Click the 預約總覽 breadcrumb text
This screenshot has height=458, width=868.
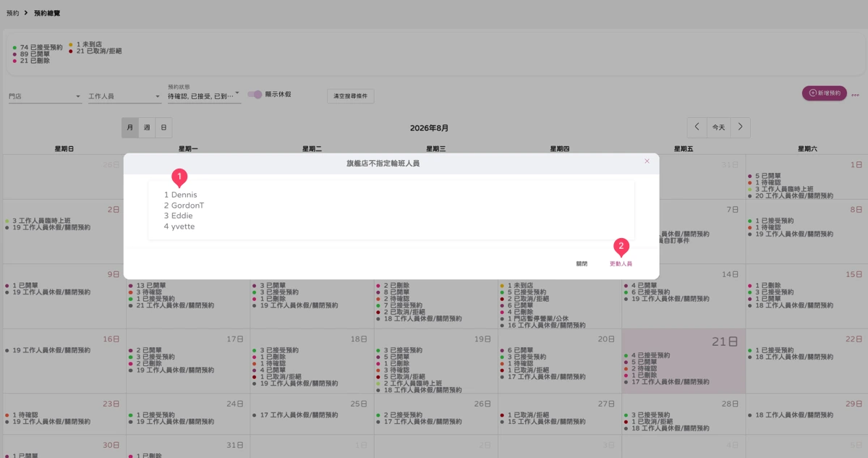(x=47, y=13)
